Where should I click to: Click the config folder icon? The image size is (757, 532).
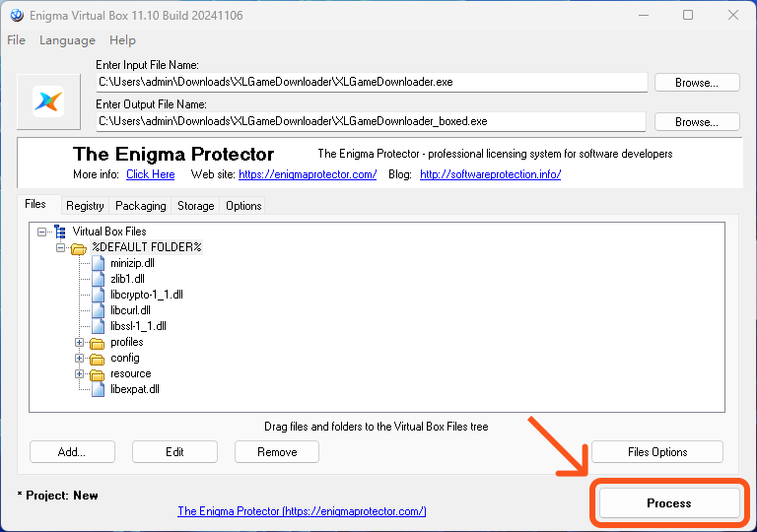tap(97, 359)
